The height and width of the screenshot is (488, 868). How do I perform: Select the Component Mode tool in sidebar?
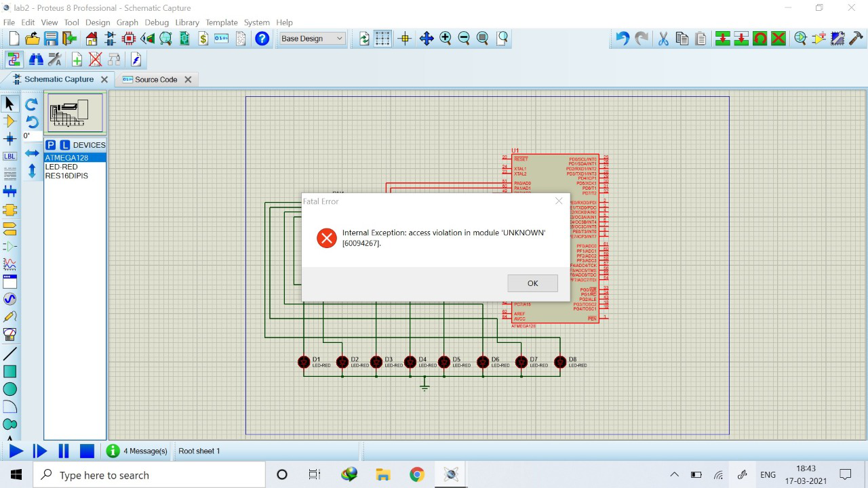(9, 121)
